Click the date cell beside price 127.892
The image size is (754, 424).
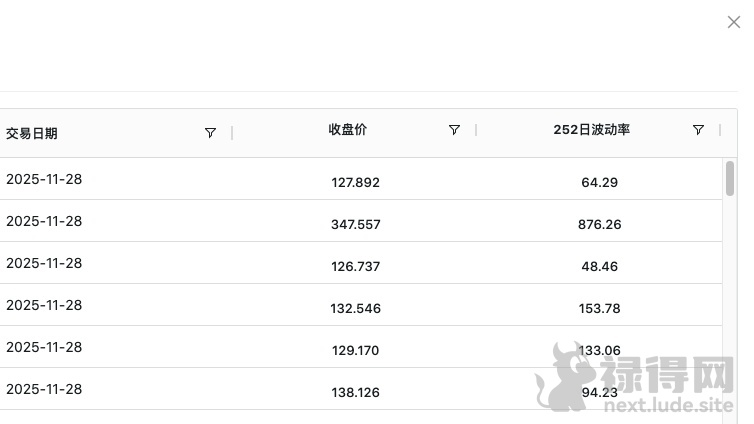click(x=44, y=180)
